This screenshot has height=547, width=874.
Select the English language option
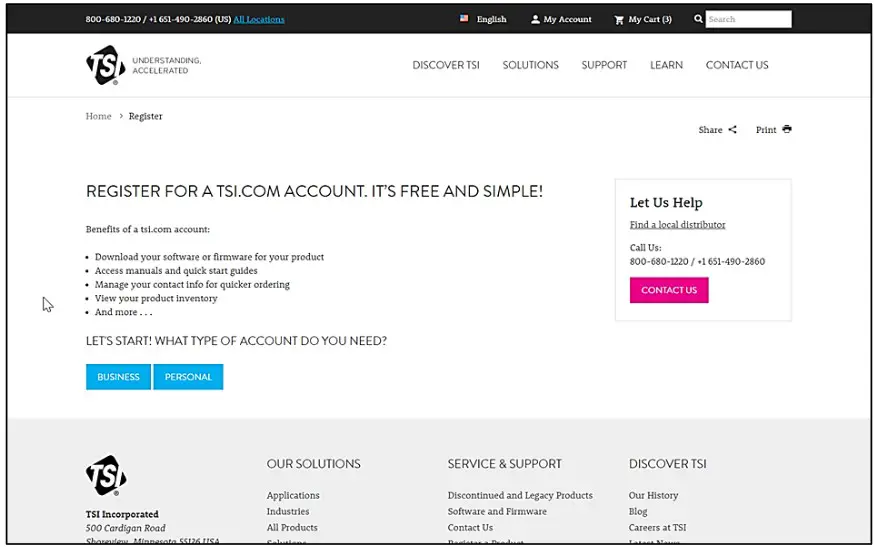[491, 19]
